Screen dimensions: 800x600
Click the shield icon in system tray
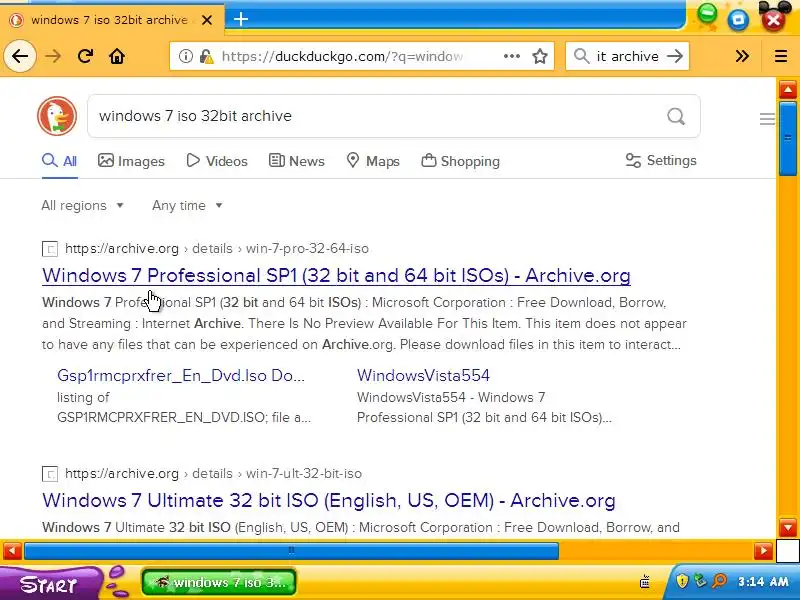coord(682,581)
